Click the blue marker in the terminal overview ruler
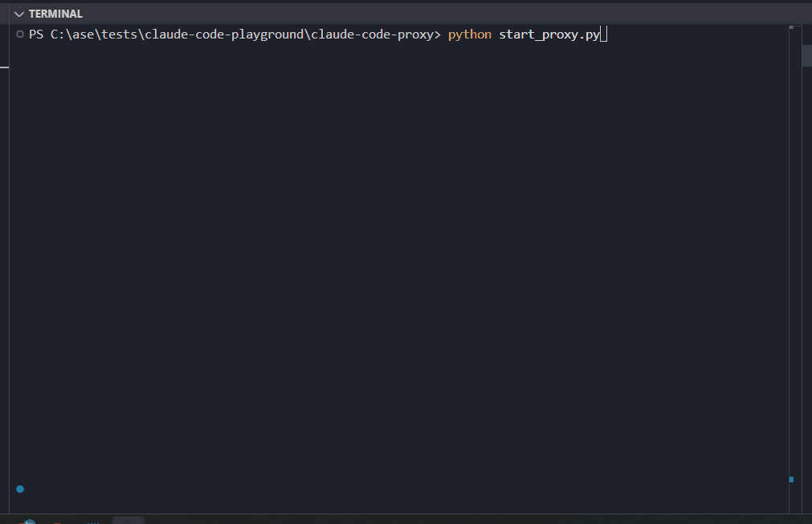Screen dimensions: 812x524 [x=791, y=480]
